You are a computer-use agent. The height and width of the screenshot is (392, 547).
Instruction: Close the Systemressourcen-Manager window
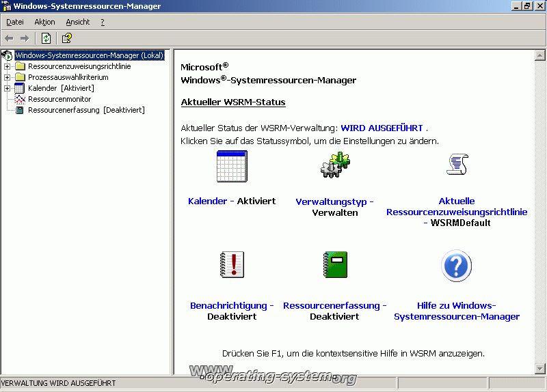click(539, 6)
